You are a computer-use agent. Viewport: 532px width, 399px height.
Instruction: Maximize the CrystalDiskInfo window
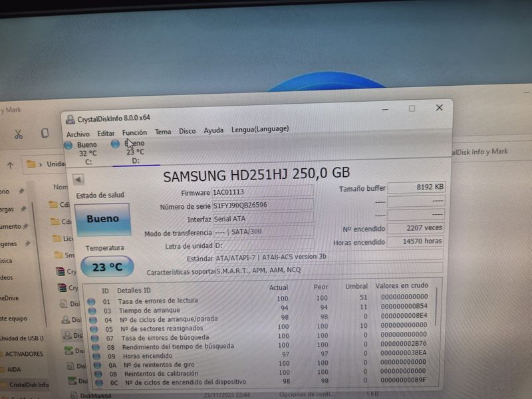(x=412, y=108)
